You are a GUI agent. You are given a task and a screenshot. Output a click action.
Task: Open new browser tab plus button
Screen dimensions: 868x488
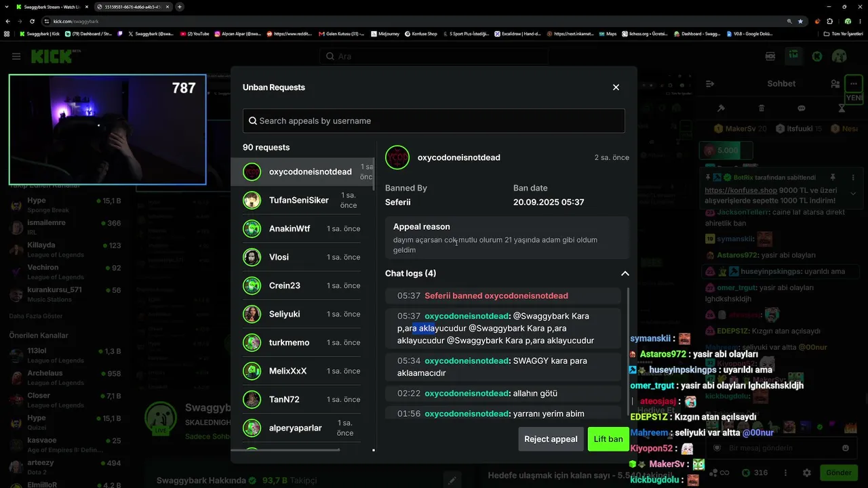180,7
